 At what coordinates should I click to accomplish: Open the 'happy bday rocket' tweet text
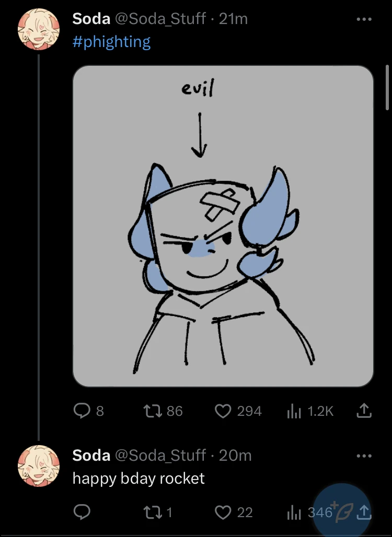pos(139,478)
